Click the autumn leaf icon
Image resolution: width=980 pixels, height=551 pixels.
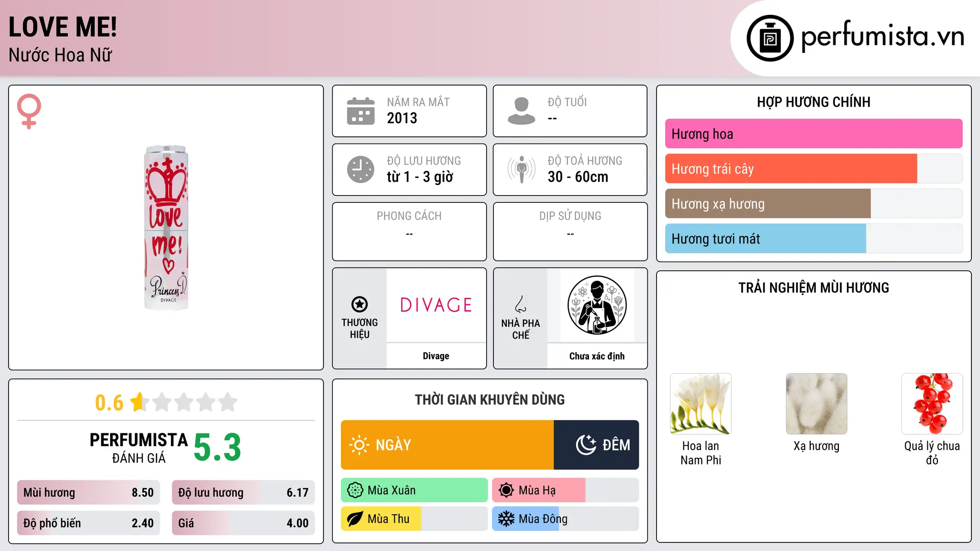point(355,519)
